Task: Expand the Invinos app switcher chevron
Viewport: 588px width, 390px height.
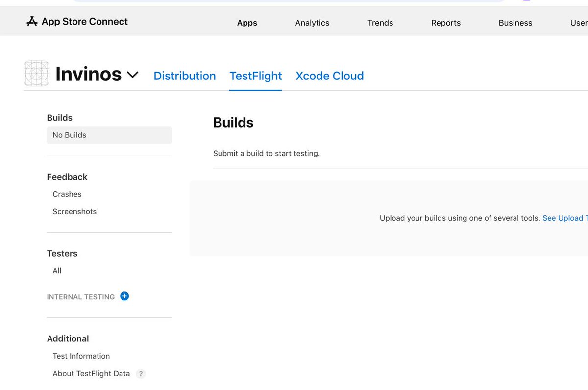Action: click(132, 75)
